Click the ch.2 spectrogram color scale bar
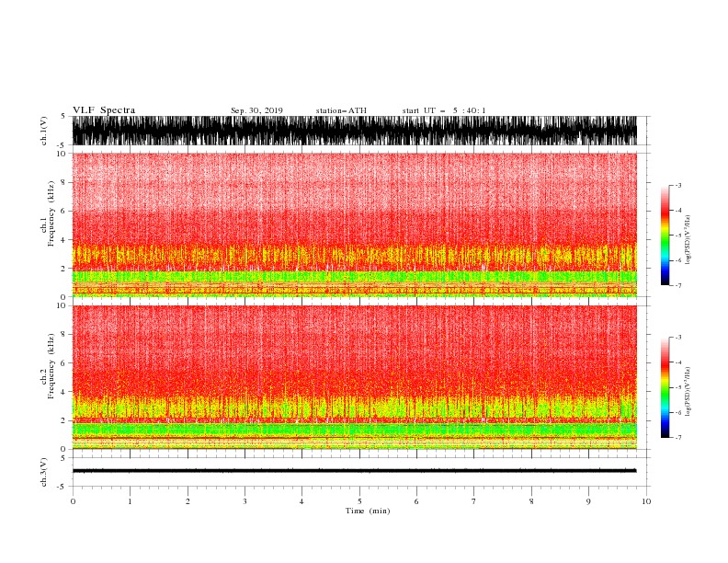This screenshot has height=563, width=728. pos(665,387)
